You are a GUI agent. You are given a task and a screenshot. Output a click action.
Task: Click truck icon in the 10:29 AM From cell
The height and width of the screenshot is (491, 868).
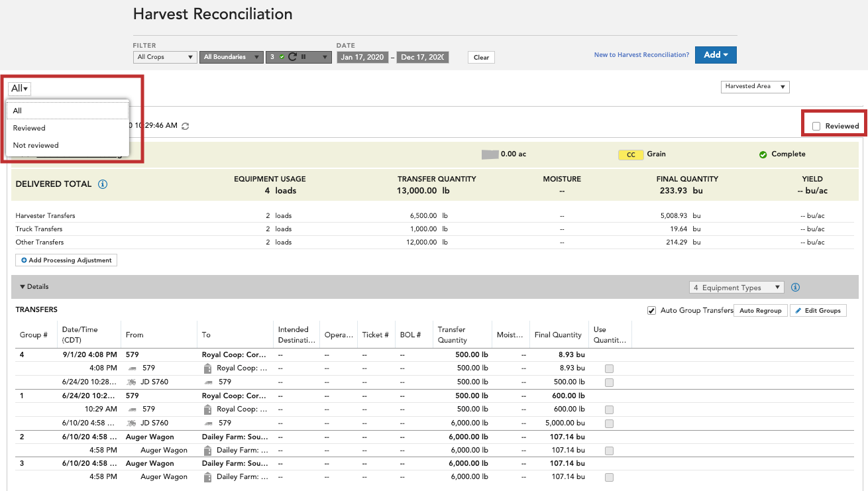click(x=133, y=409)
